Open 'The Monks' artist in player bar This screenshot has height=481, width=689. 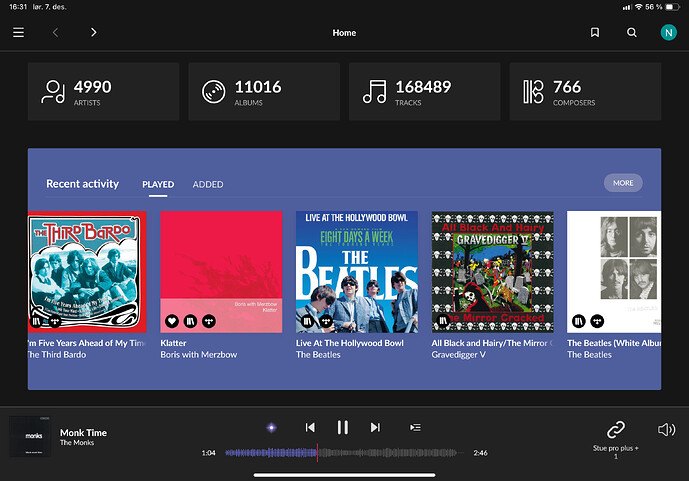tap(77, 443)
